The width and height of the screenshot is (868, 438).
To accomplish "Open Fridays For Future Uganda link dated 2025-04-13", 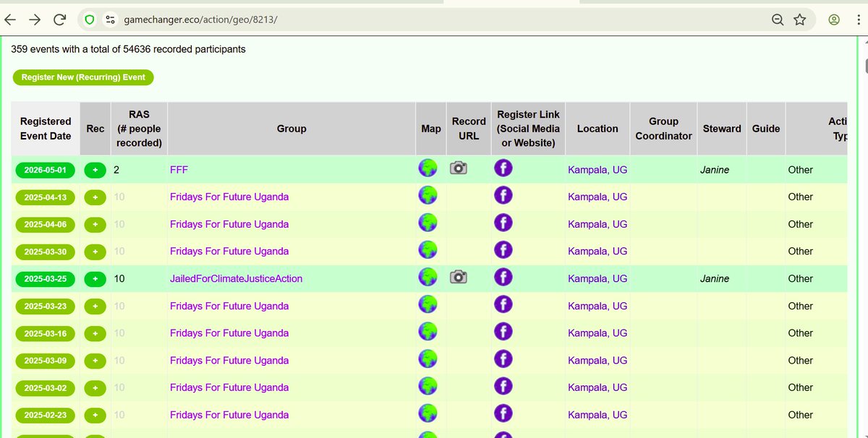I will [229, 197].
